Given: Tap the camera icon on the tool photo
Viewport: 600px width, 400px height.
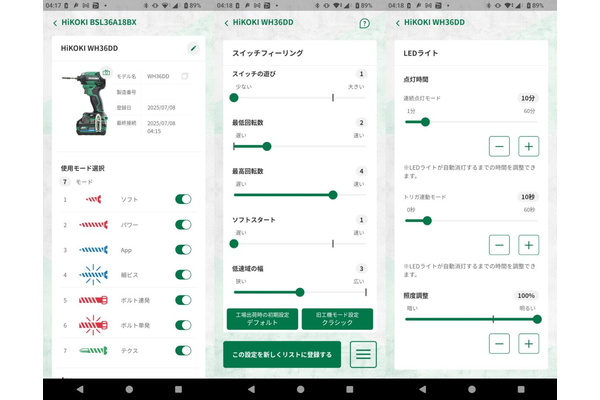Looking at the screenshot, I should [x=106, y=72].
